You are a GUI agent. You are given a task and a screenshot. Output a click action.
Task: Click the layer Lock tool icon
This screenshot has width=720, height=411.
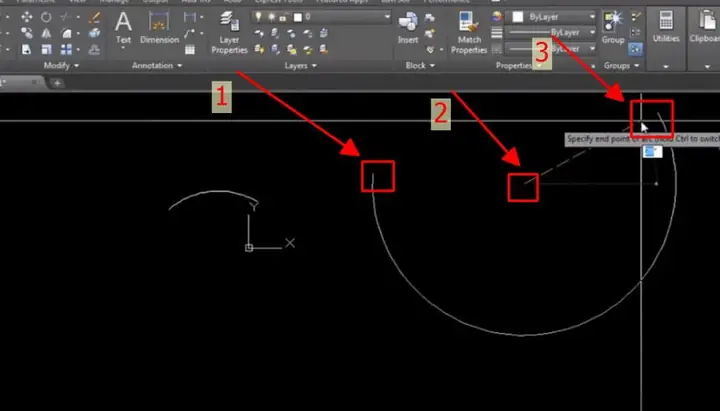click(x=308, y=33)
